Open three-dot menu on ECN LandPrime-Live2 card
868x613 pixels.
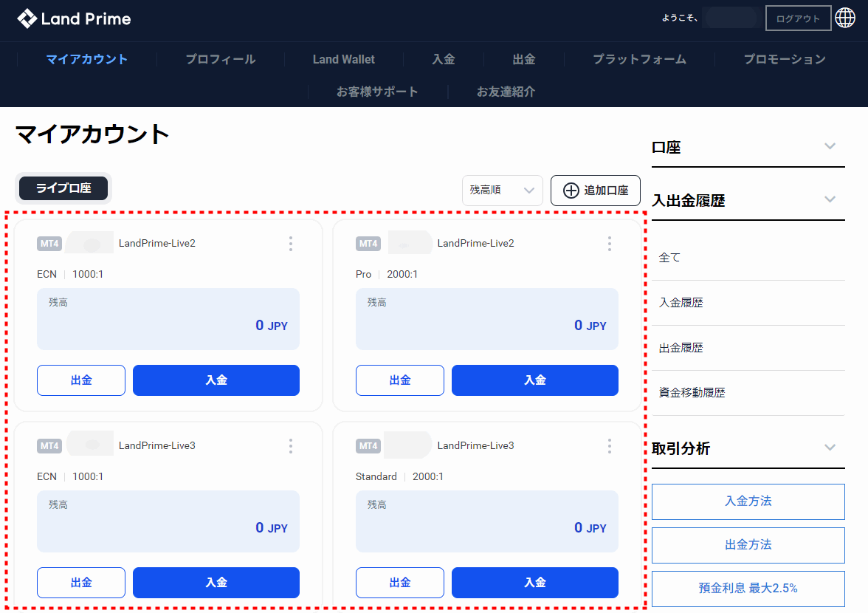(291, 244)
